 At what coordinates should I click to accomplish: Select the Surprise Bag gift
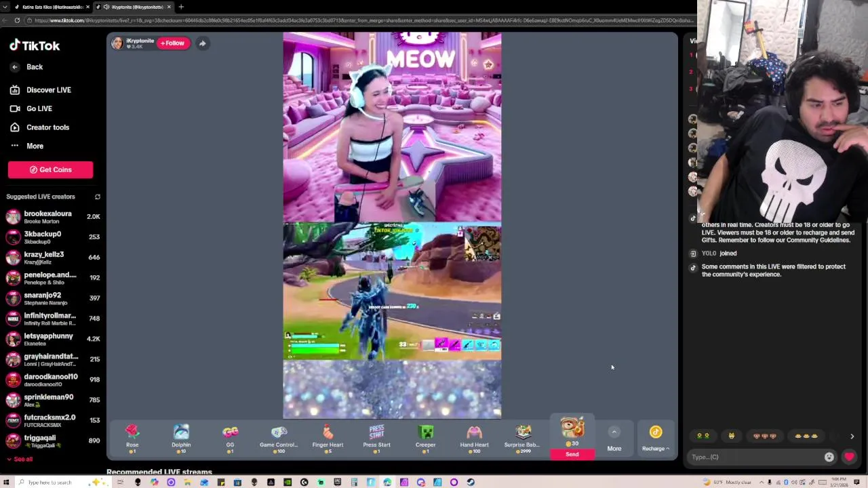523,438
